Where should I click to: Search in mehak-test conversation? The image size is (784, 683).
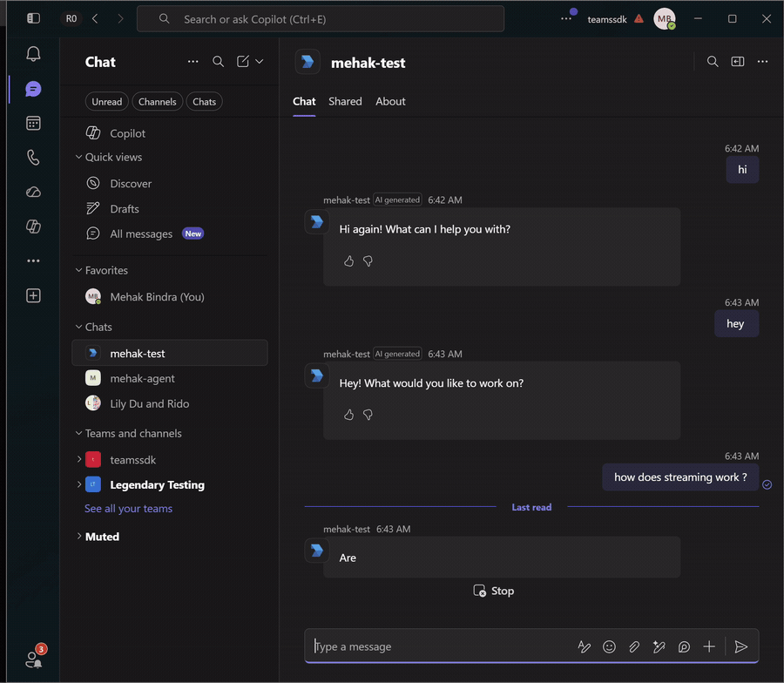[x=713, y=62]
